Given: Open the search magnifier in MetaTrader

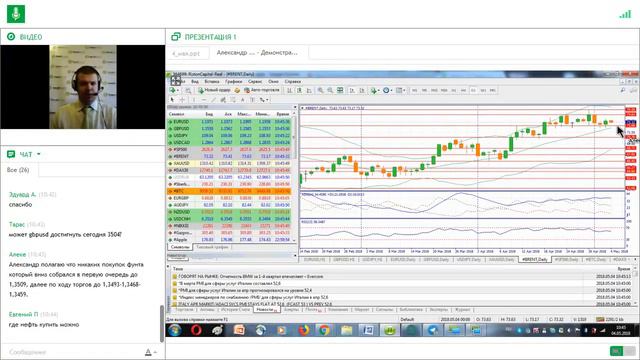Looking at the screenshot, I should [623, 90].
